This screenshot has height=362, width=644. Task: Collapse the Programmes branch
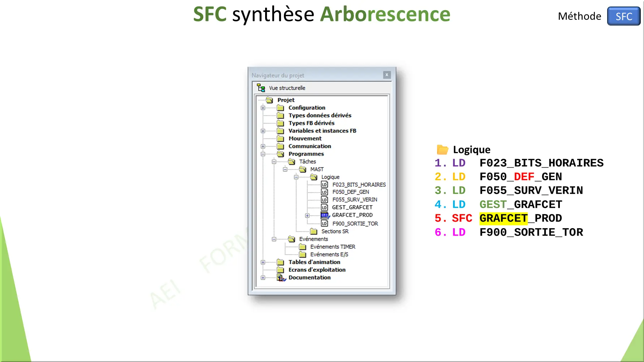coord(263,154)
